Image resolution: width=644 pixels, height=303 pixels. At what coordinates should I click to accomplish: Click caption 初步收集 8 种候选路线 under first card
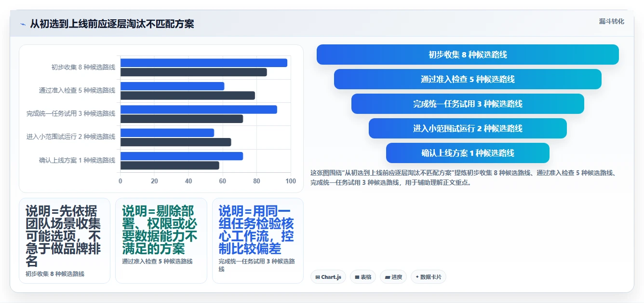coord(55,274)
